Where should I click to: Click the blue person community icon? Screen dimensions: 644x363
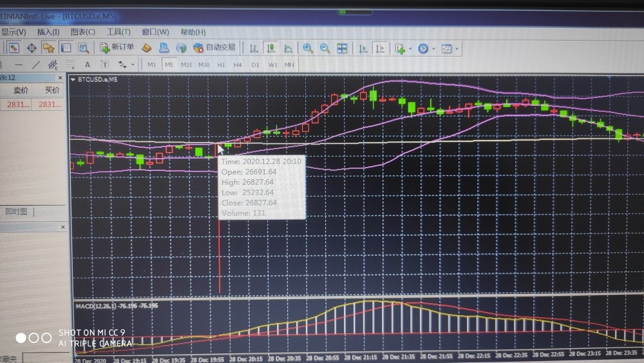coord(164,48)
